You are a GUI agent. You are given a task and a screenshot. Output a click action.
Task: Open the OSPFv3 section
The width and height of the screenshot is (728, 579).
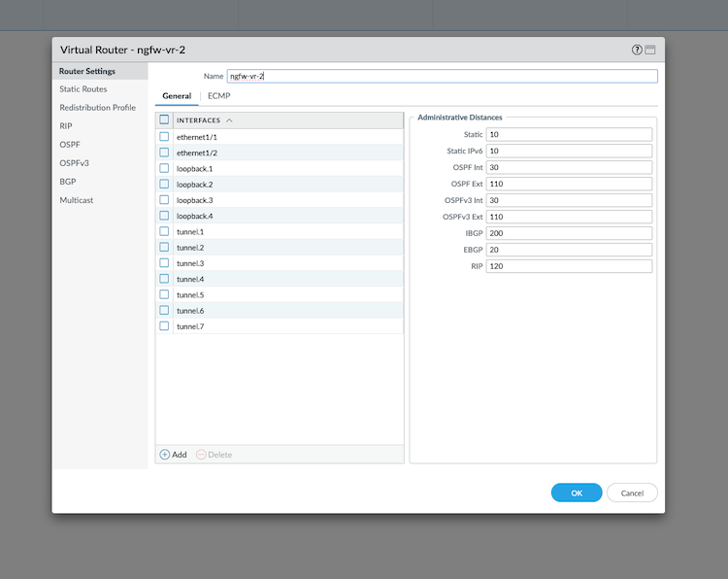(x=74, y=163)
